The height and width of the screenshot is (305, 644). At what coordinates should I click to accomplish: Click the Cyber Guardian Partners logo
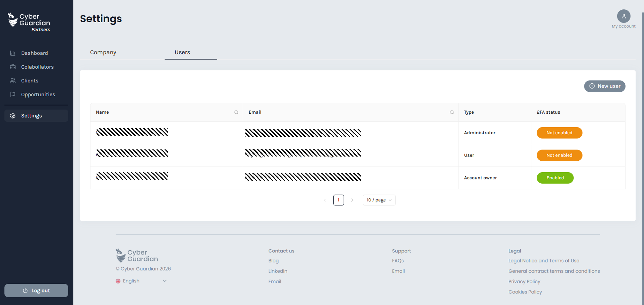[x=29, y=22]
